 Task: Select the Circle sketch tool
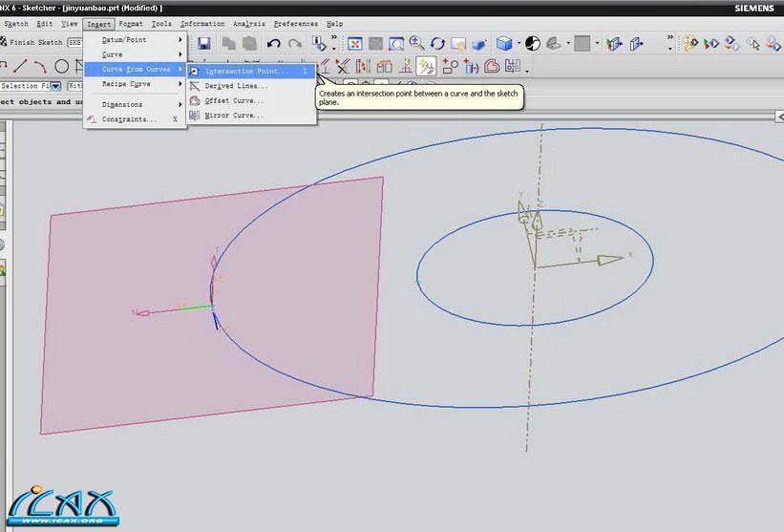[61, 66]
